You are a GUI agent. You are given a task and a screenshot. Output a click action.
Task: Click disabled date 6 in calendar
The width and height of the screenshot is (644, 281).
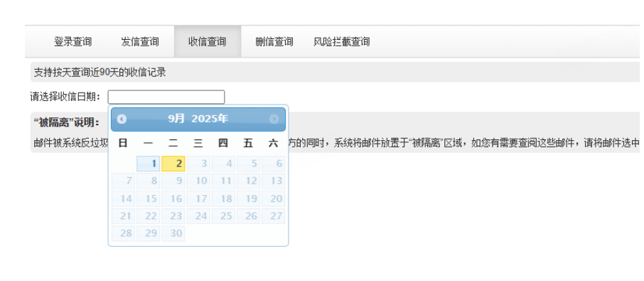[274, 164]
